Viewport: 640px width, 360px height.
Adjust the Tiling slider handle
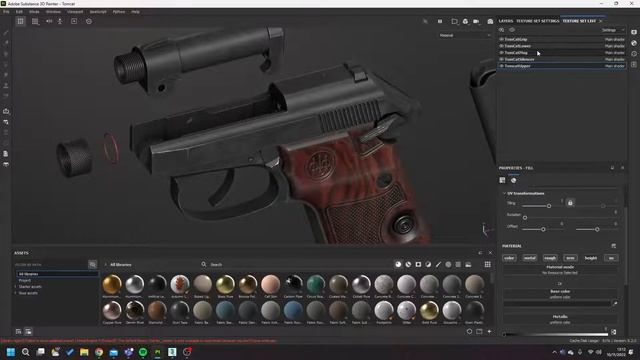pos(549,206)
